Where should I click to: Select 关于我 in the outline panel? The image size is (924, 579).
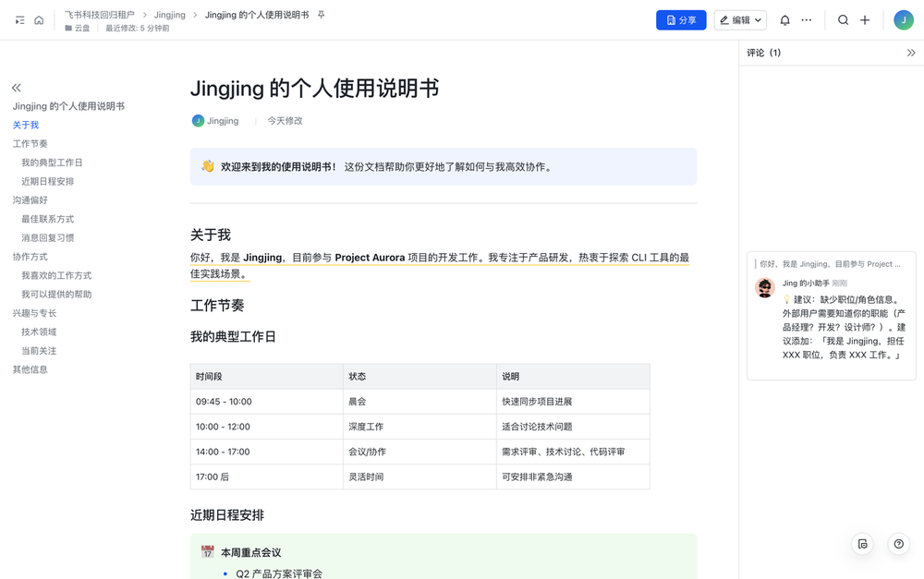tap(26, 125)
